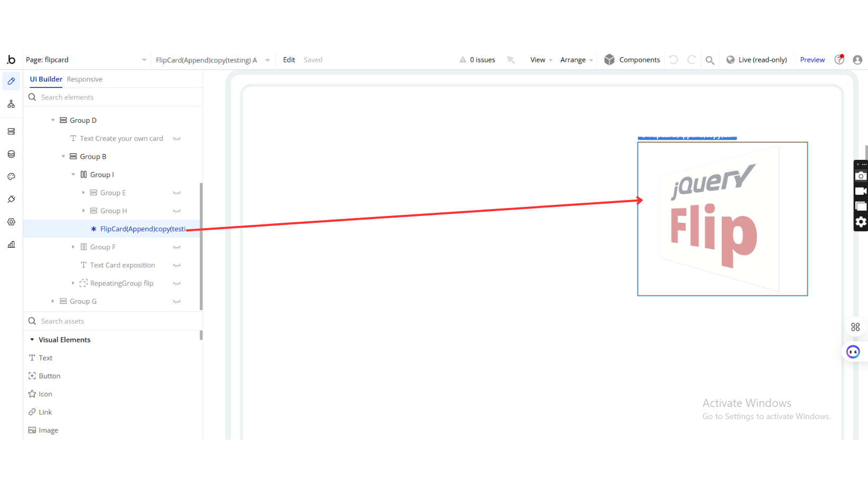Toggle visibility of Group F
Screen dimensions: 868x489
tap(177, 247)
